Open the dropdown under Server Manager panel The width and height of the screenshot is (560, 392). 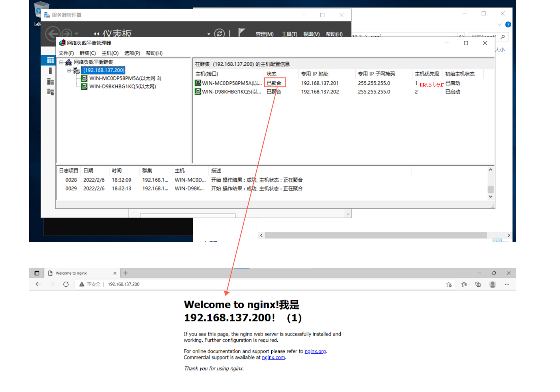point(348,214)
